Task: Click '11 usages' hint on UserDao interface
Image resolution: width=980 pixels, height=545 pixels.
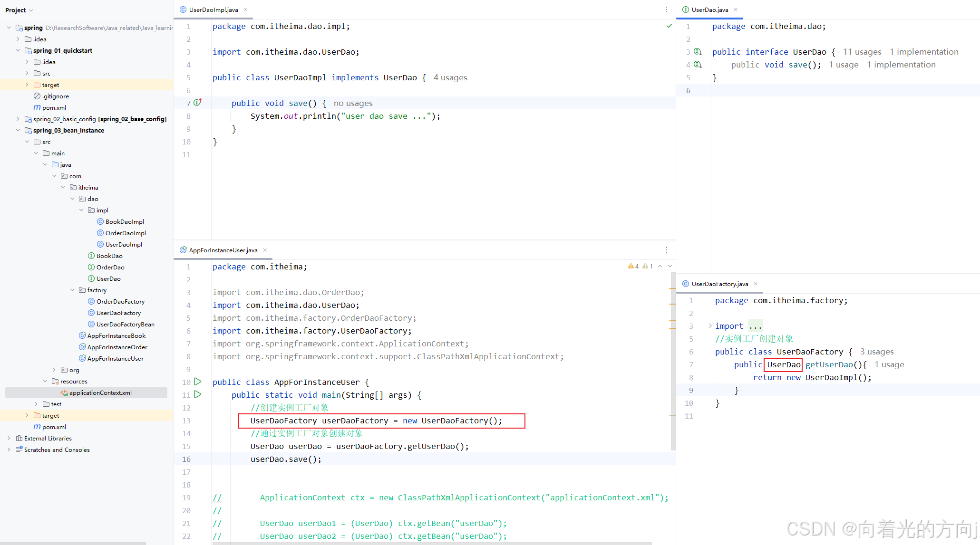Action: point(862,52)
